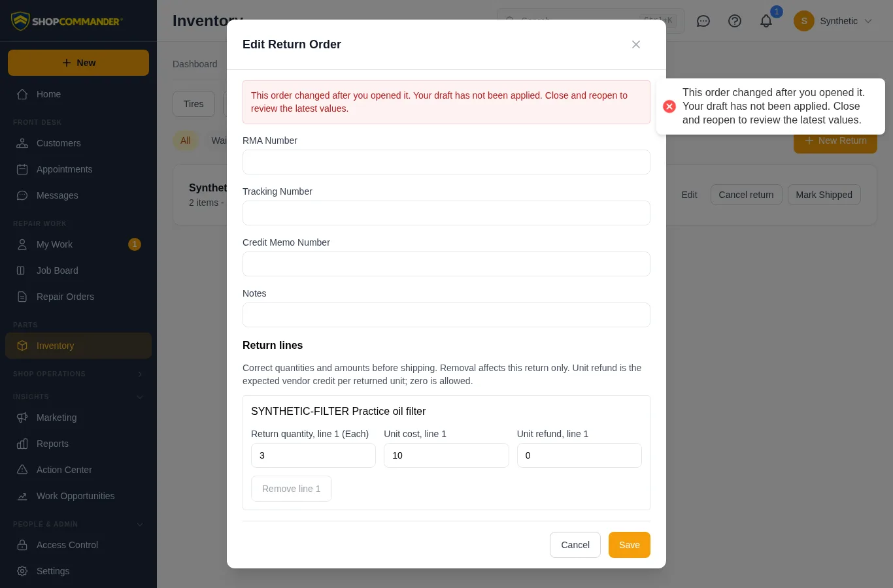This screenshot has width=893, height=588.
Task: Click the Return quantity line 1 field
Action: pyautogui.click(x=313, y=455)
